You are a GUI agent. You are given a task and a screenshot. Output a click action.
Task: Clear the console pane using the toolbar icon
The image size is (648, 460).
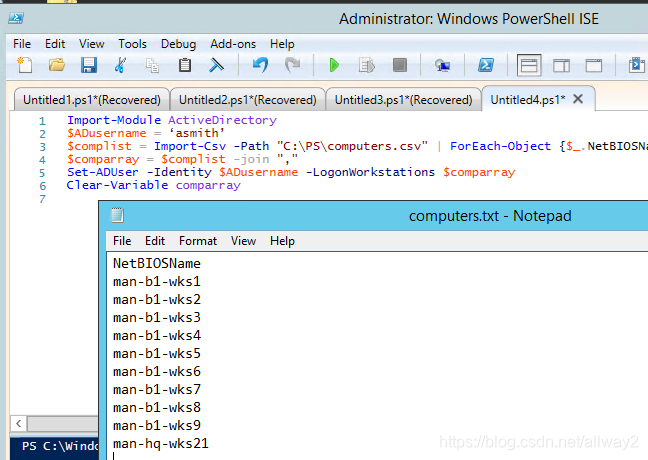pos(216,65)
